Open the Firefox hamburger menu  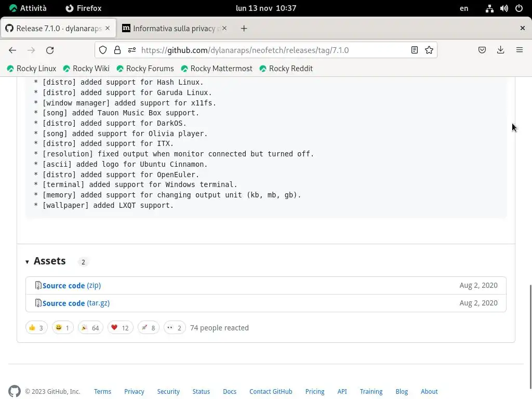pos(520,50)
